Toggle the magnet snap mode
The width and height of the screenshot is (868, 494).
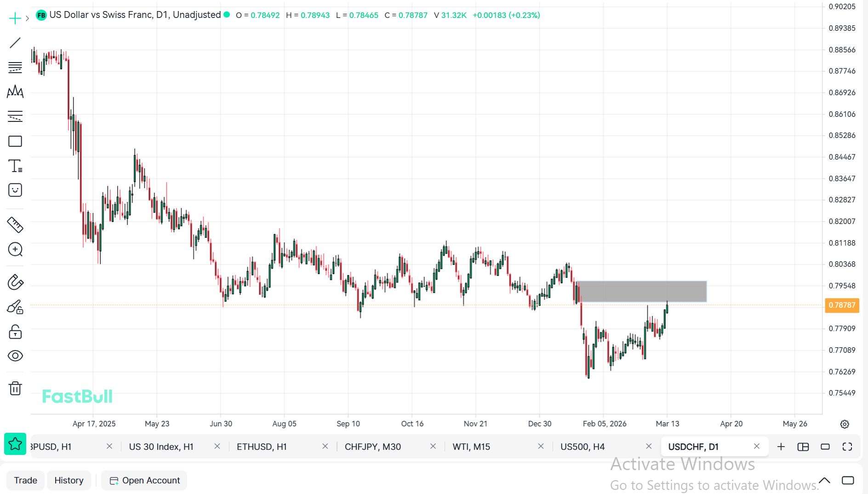(15, 282)
